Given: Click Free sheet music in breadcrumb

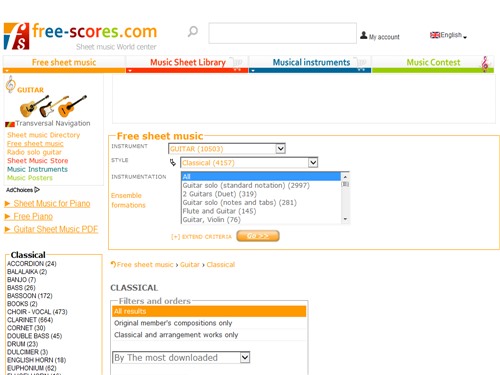Looking at the screenshot, I should click(145, 265).
